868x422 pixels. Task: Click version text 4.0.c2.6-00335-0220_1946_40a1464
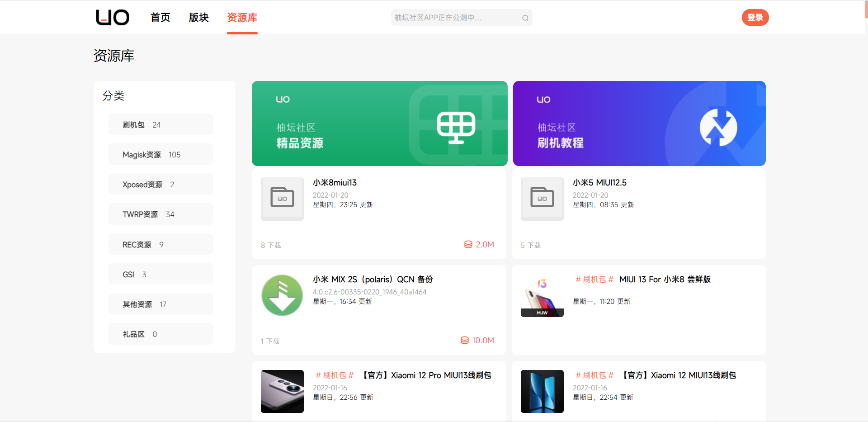pyautogui.click(x=370, y=292)
